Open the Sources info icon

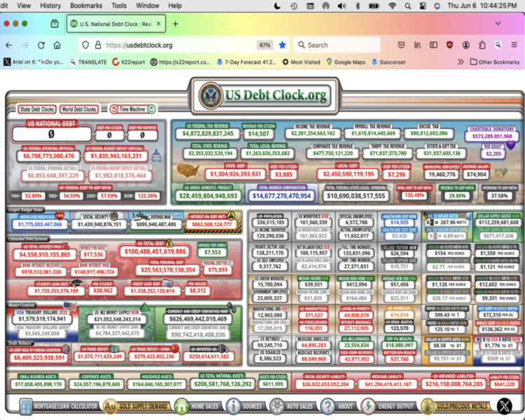pyautogui.click(x=233, y=407)
